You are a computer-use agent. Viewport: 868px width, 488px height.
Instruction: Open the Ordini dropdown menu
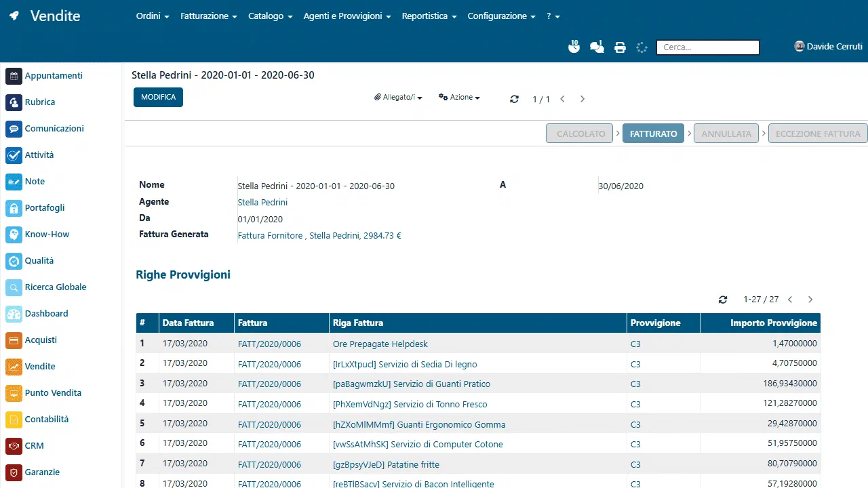[153, 16]
